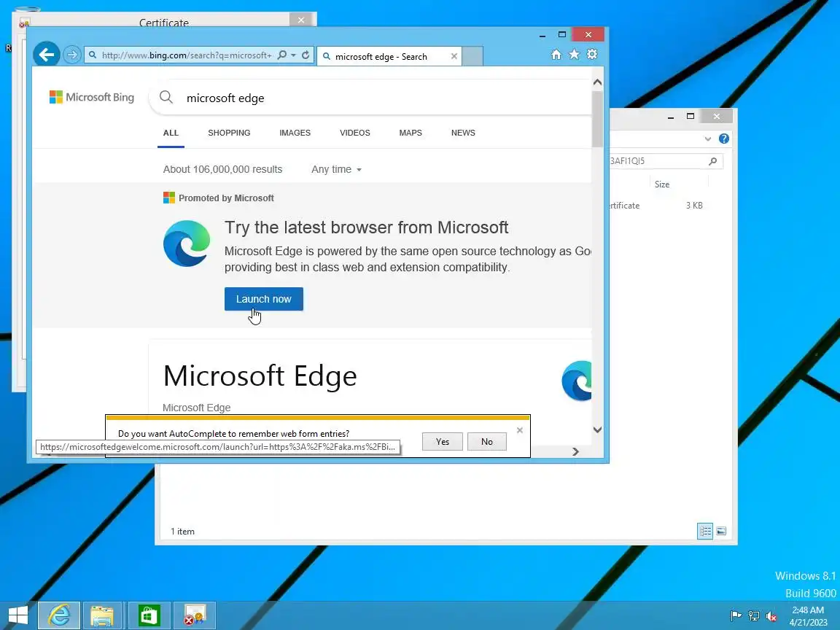This screenshot has width=840, height=630.
Task: Click the muted volume tray icon
Action: point(771,616)
